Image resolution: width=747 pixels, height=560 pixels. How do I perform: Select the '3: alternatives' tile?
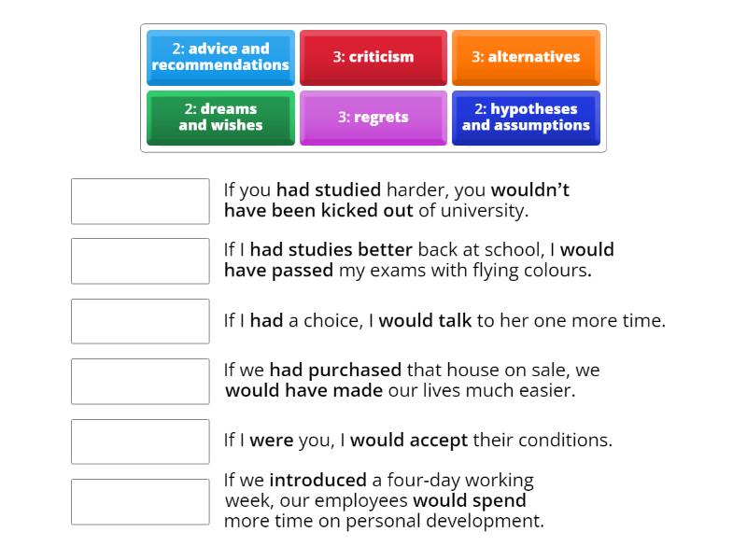527,57
